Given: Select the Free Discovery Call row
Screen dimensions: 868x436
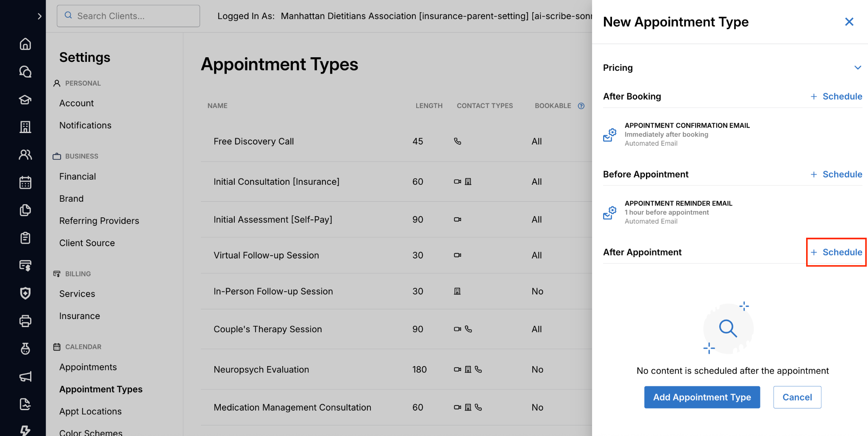Looking at the screenshot, I should pos(396,142).
